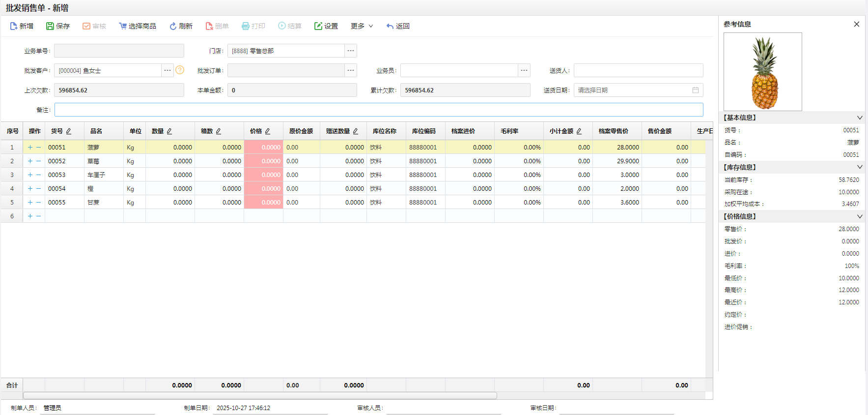The image size is (868, 415).
Task: Click the 保存 (Save) toolbar icon
Action: click(x=50, y=26)
